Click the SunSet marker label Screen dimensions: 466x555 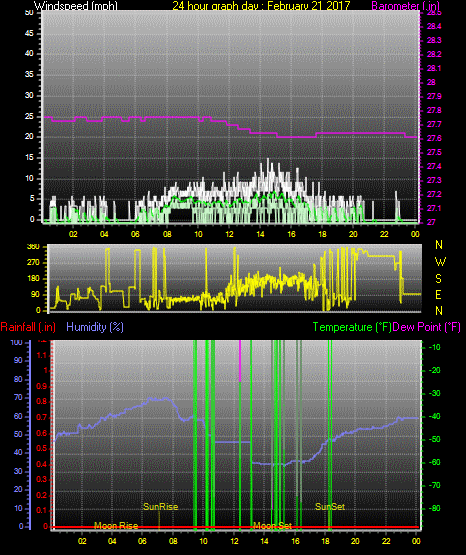[330, 507]
